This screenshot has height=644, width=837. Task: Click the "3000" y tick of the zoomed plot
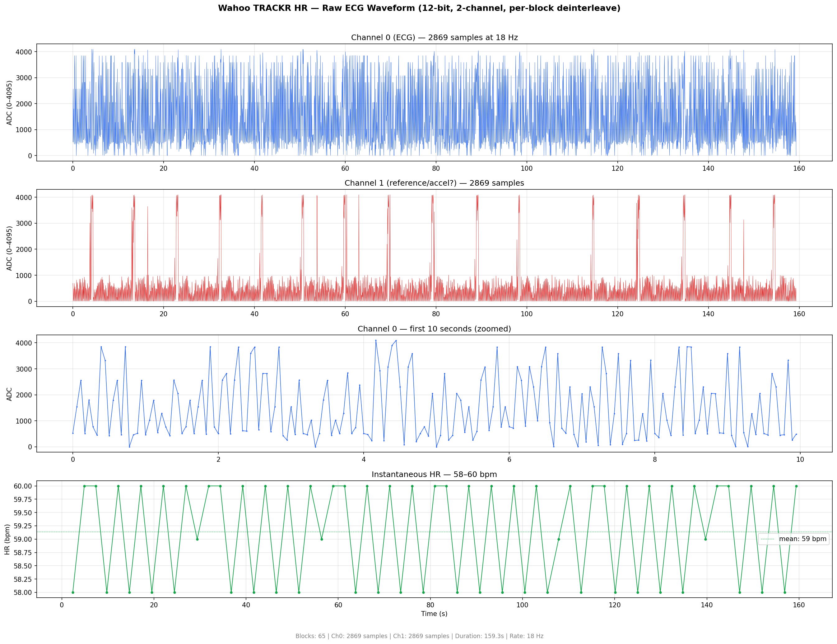pos(24,369)
